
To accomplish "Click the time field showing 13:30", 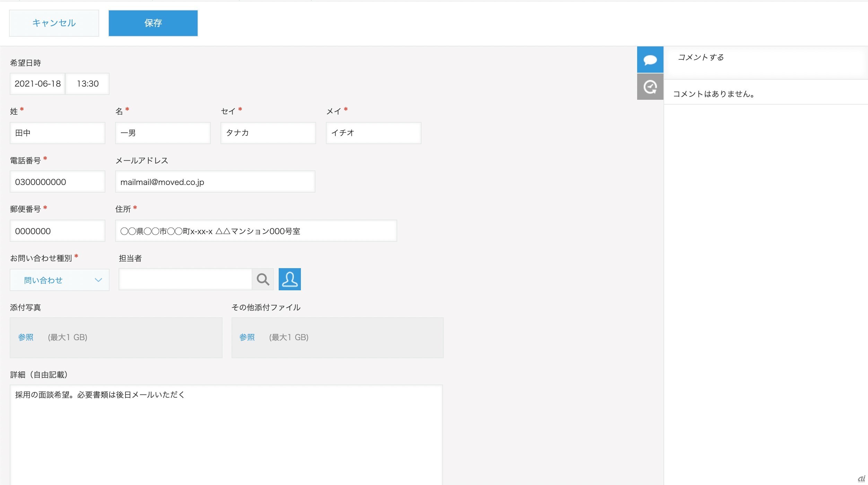I will 88,84.
